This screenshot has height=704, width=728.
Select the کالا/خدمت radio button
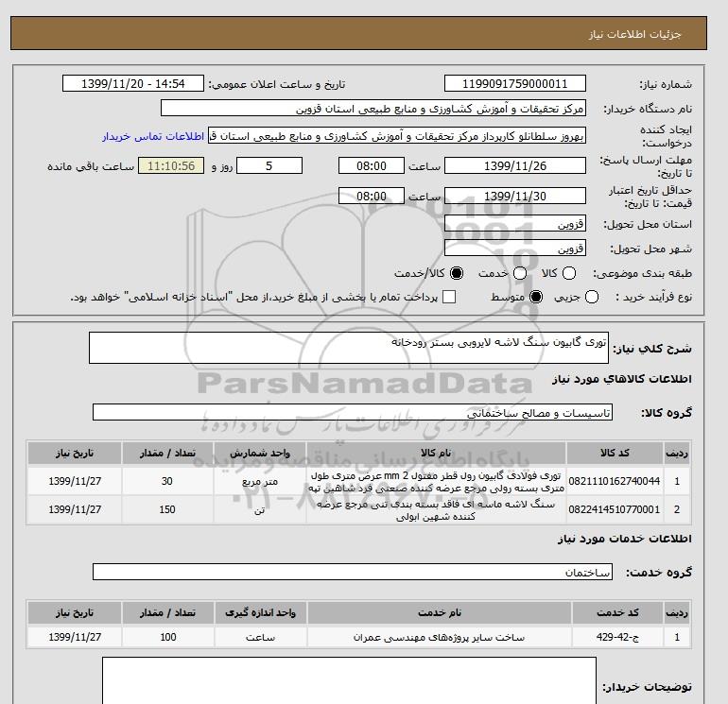[x=457, y=273]
